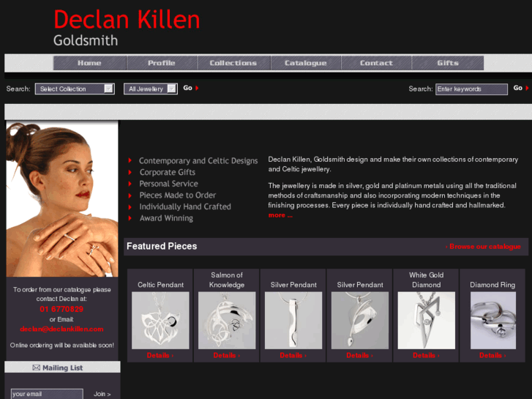The image size is (532, 399).
Task: Go to the Profile page
Action: click(x=162, y=63)
